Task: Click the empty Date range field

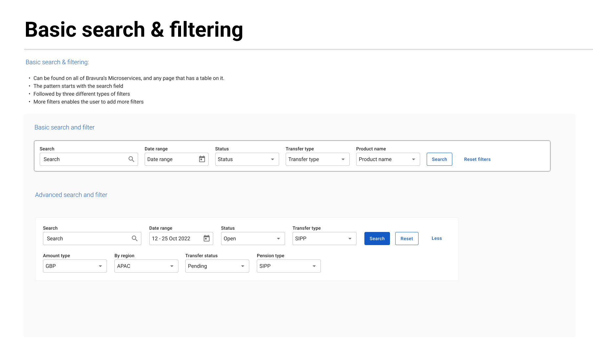Action: click(176, 159)
